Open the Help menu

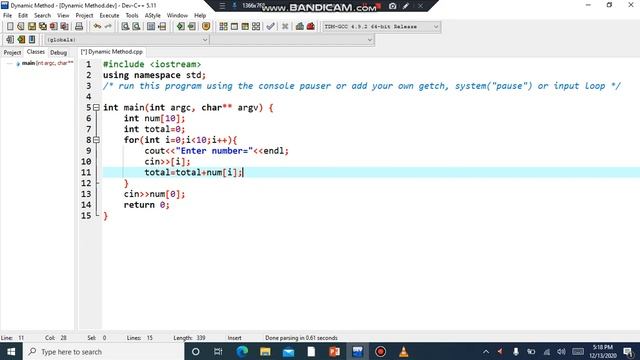coord(200,16)
